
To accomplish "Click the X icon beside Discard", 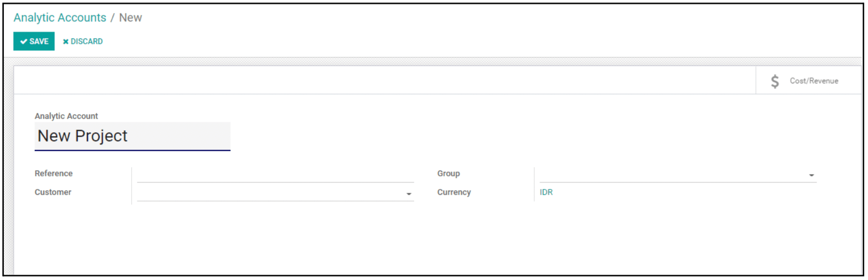I will (66, 42).
